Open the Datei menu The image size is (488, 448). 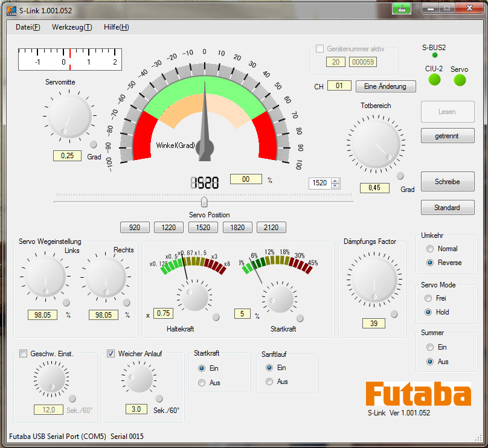click(x=28, y=27)
